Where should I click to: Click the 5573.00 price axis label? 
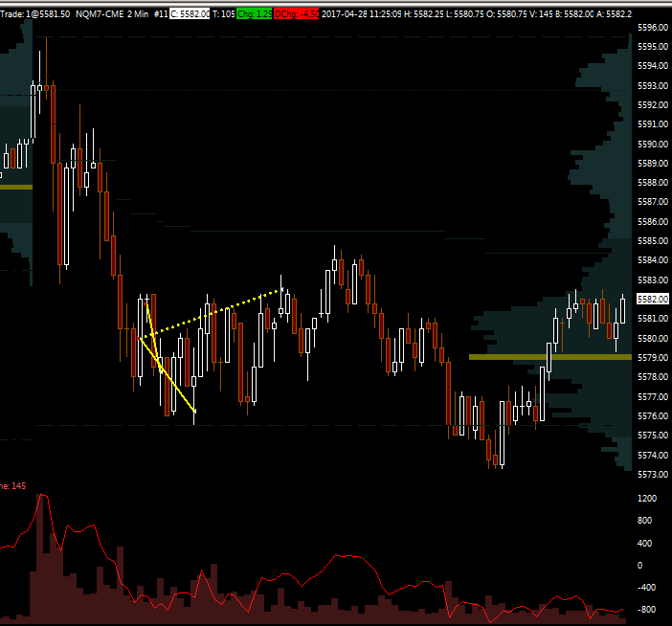click(x=653, y=475)
